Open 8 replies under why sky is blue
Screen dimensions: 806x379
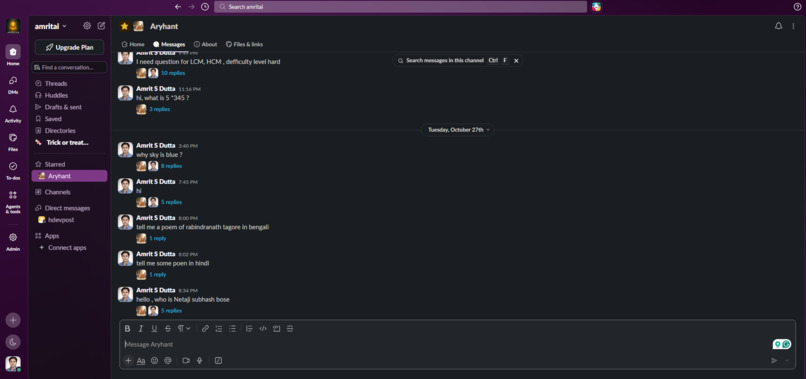coord(171,166)
